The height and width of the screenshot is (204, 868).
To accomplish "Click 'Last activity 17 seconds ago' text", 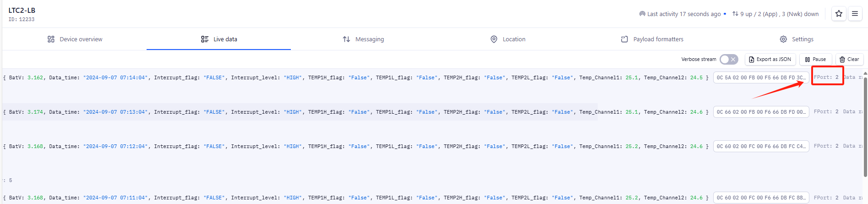I will [x=684, y=14].
